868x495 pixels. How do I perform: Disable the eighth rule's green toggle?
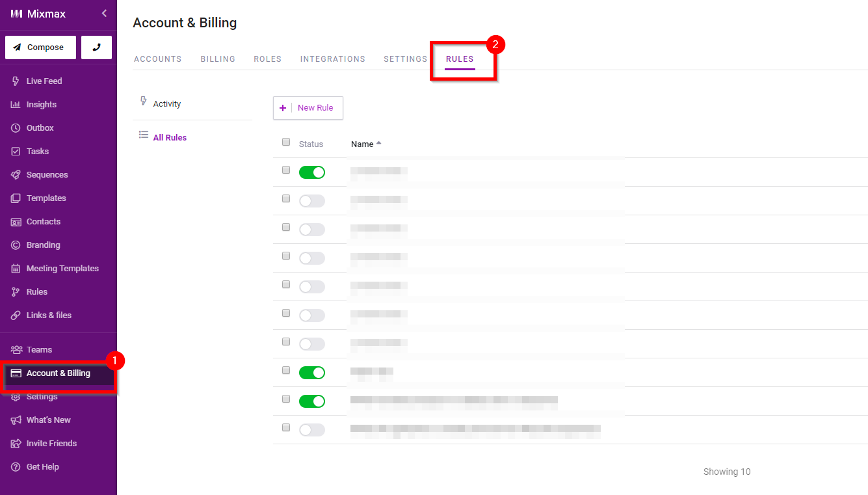[x=312, y=373]
